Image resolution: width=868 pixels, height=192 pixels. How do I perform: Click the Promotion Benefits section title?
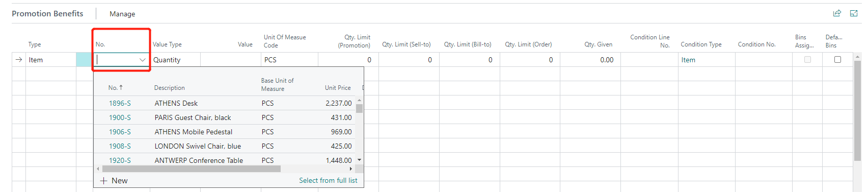coord(47,14)
